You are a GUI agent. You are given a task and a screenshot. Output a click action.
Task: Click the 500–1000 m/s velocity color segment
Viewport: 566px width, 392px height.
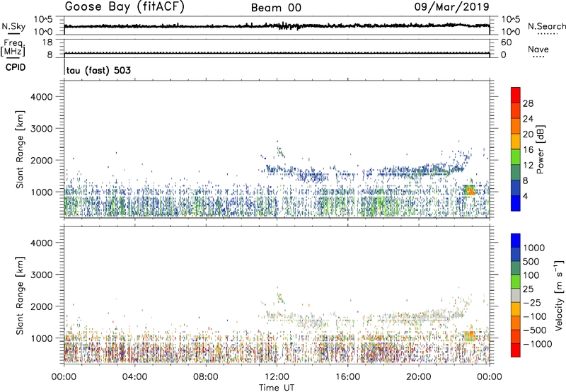pos(516,255)
